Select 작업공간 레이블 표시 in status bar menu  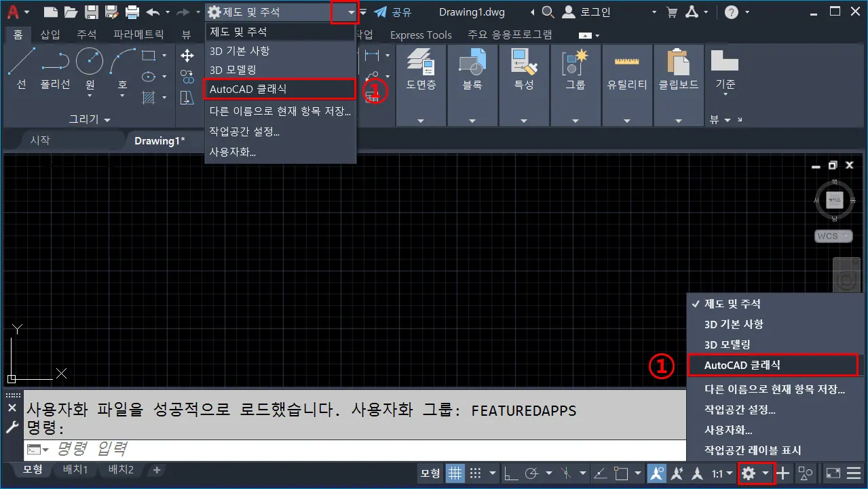[x=774, y=450]
